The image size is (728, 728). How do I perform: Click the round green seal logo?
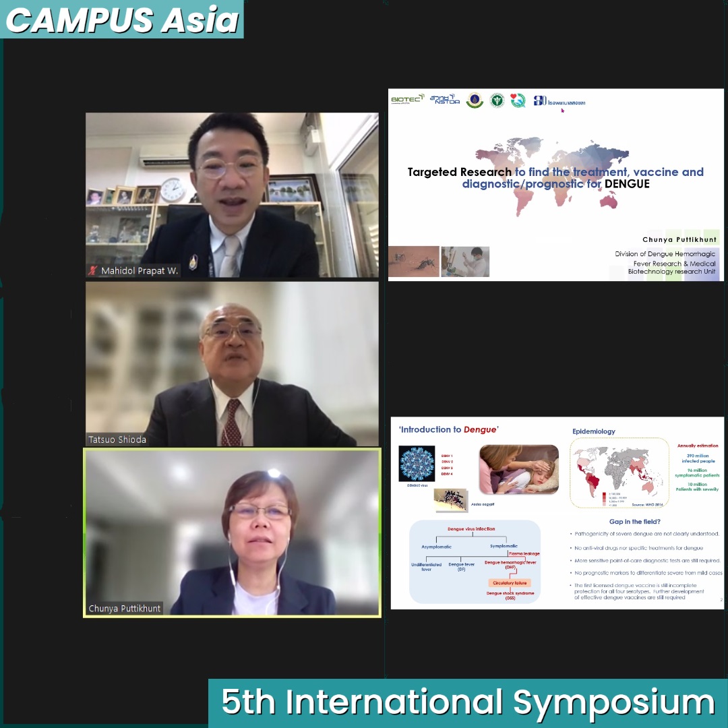pyautogui.click(x=497, y=100)
